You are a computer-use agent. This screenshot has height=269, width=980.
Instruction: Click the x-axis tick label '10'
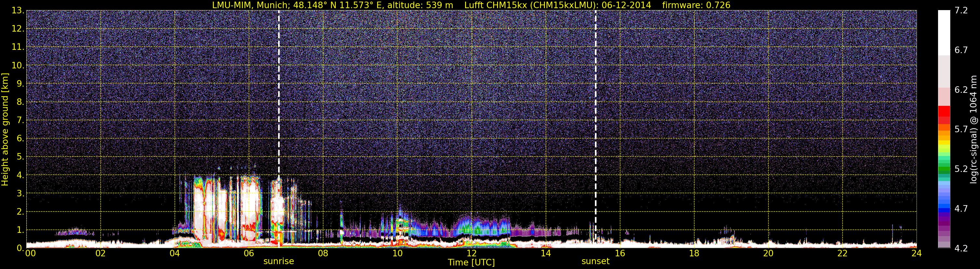point(397,253)
